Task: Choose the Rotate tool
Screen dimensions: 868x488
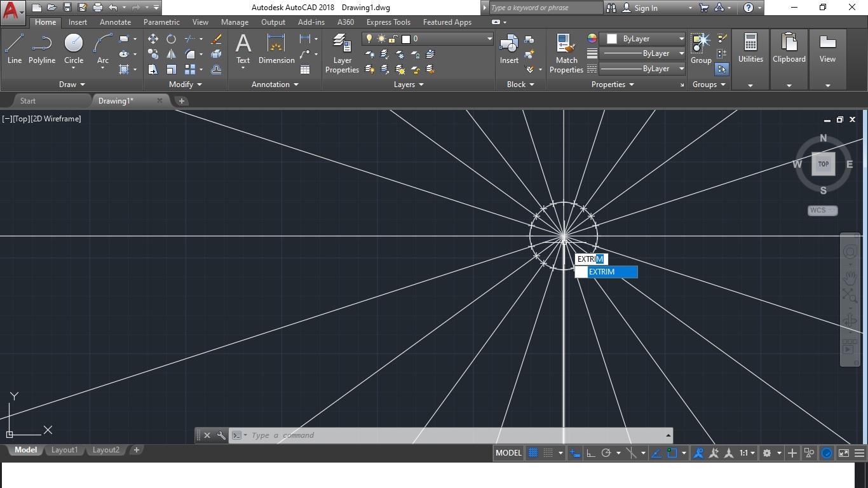Action: tap(171, 39)
